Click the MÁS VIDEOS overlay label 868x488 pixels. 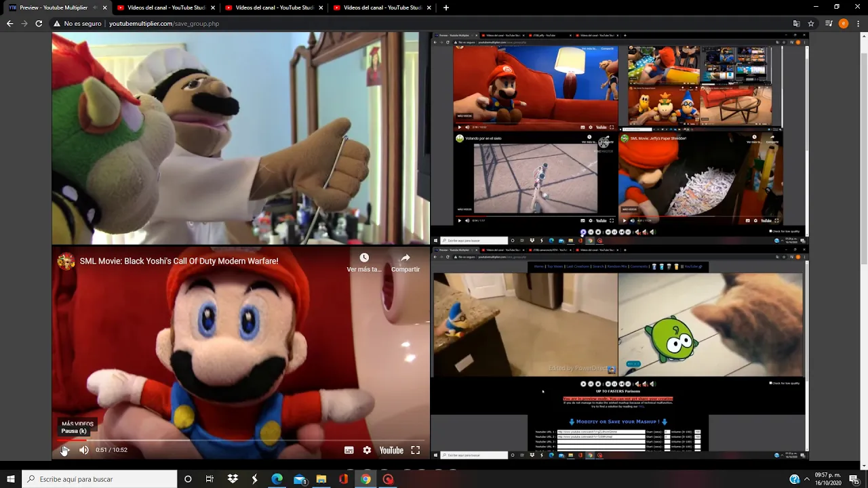coord(77,424)
